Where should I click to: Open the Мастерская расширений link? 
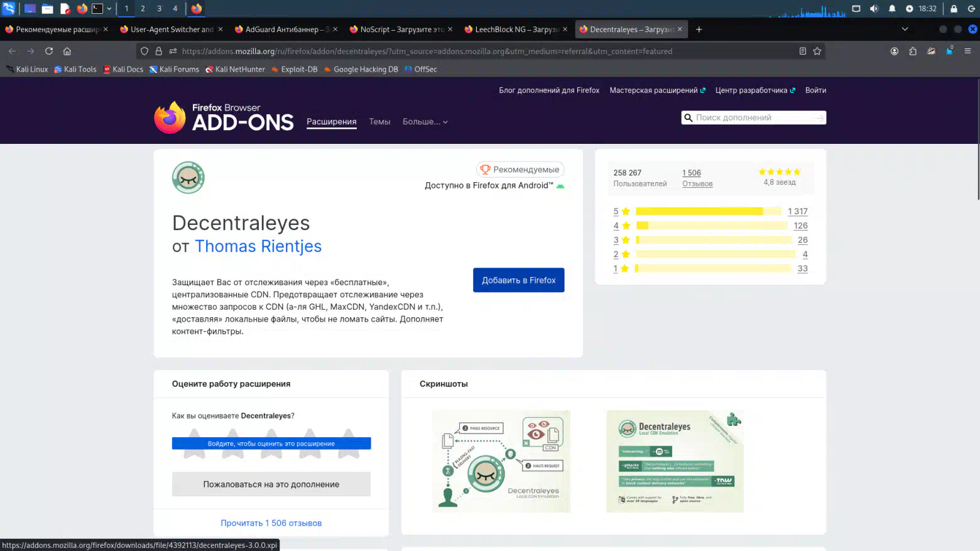tap(657, 90)
